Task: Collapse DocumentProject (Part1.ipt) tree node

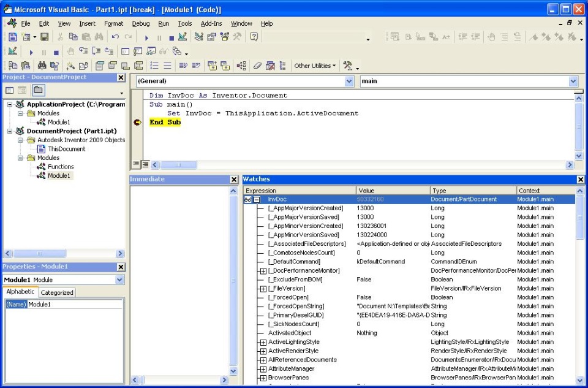Action: [x=10, y=131]
